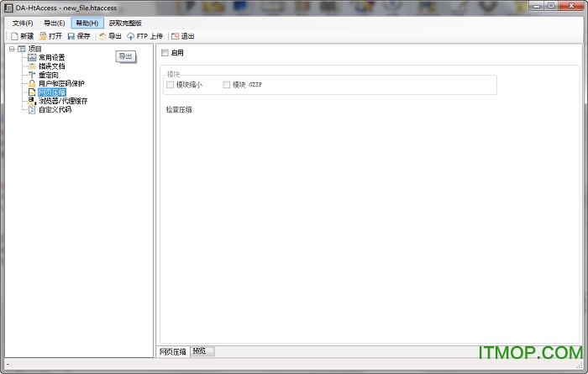Click the 常用设置 tree icon
Image resolution: width=588 pixels, height=374 pixels.
coord(32,57)
